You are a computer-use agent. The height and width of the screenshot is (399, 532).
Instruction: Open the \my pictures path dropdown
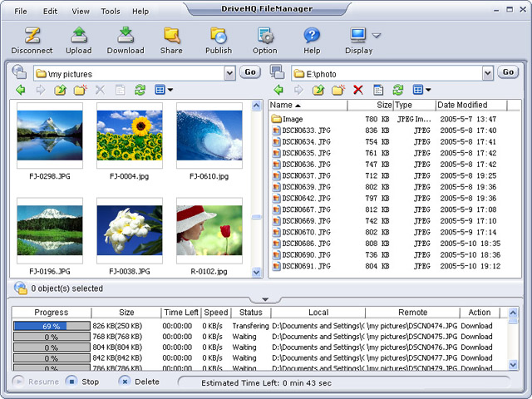[x=230, y=73]
